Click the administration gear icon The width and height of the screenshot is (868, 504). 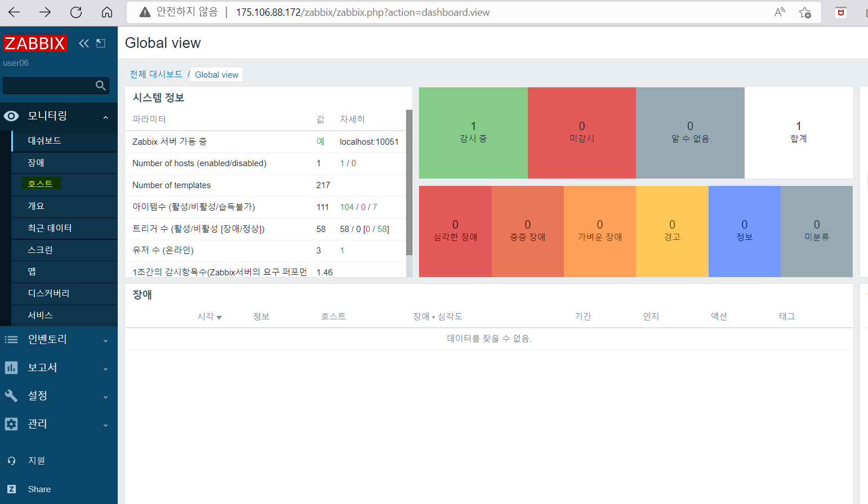click(x=11, y=423)
